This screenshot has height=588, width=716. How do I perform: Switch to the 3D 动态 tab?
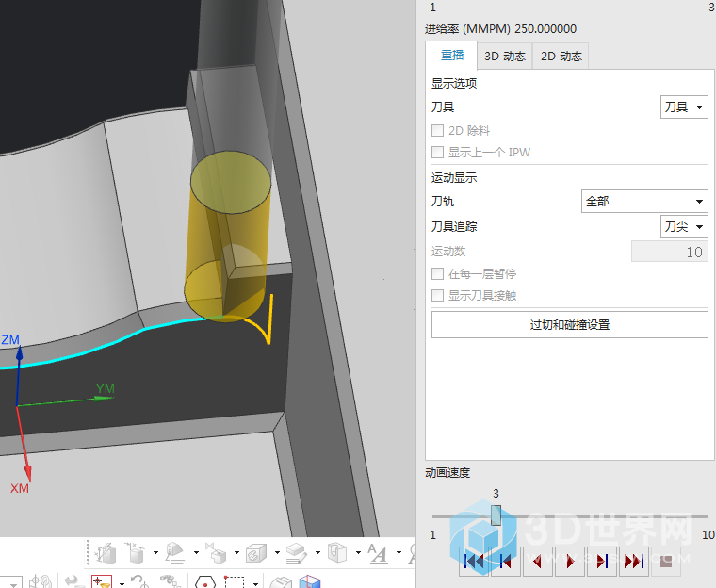pos(505,57)
